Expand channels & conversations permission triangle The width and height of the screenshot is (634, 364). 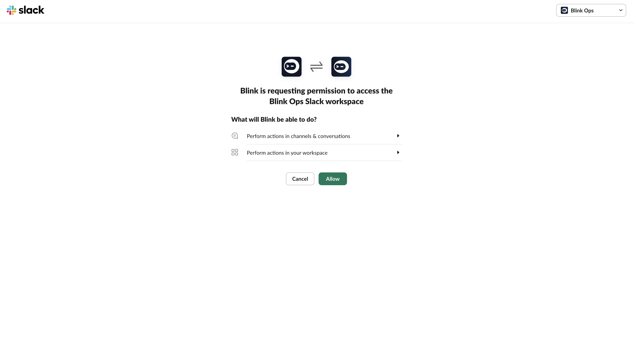click(x=398, y=136)
